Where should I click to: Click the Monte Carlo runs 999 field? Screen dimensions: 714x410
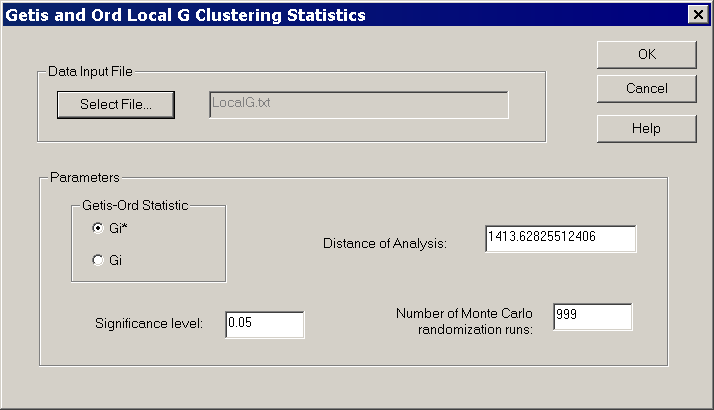tap(592, 317)
